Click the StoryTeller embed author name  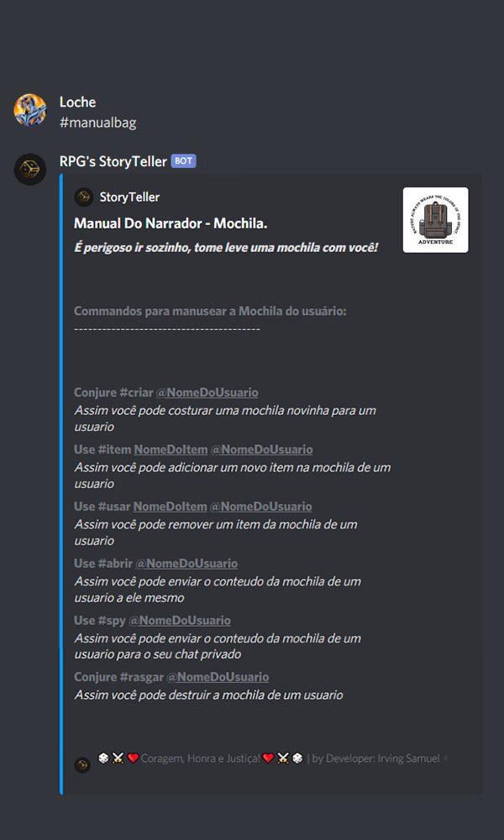129,197
